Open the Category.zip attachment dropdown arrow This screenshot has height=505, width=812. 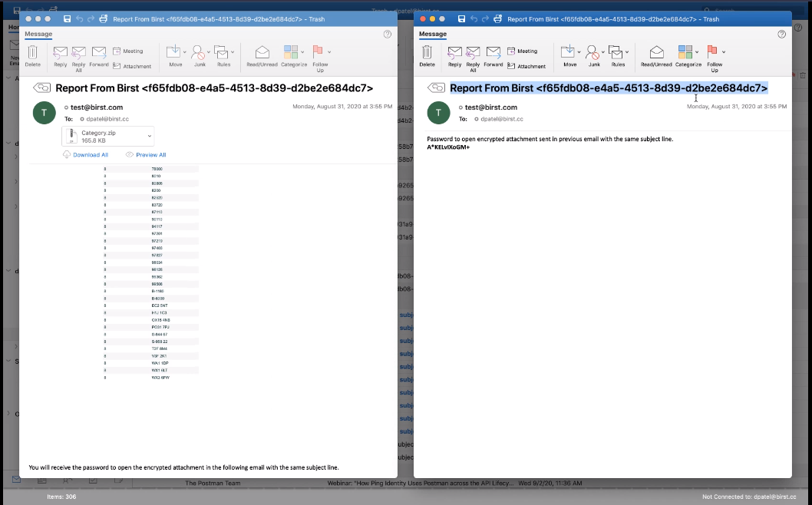(149, 137)
